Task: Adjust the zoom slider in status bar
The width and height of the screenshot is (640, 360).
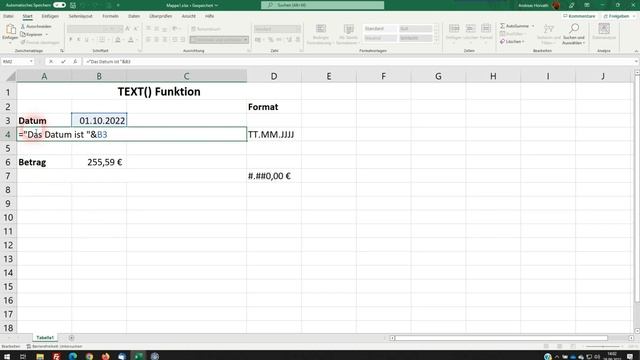Action: tap(603, 346)
